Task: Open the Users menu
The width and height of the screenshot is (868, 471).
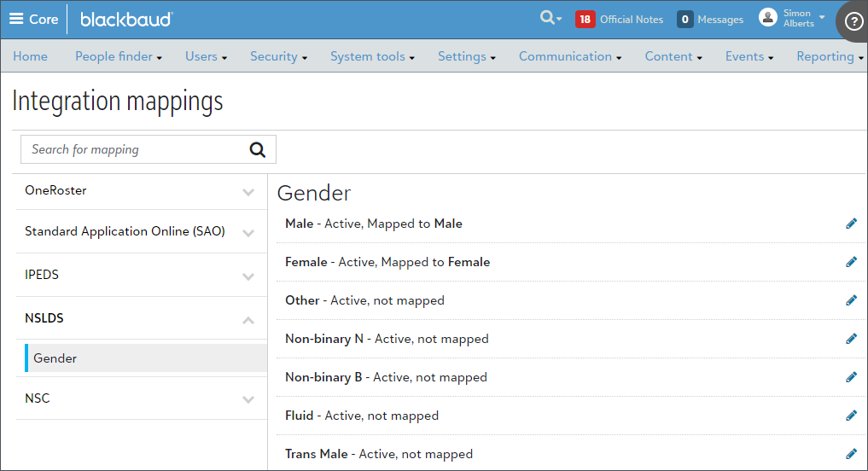Action: click(x=206, y=56)
